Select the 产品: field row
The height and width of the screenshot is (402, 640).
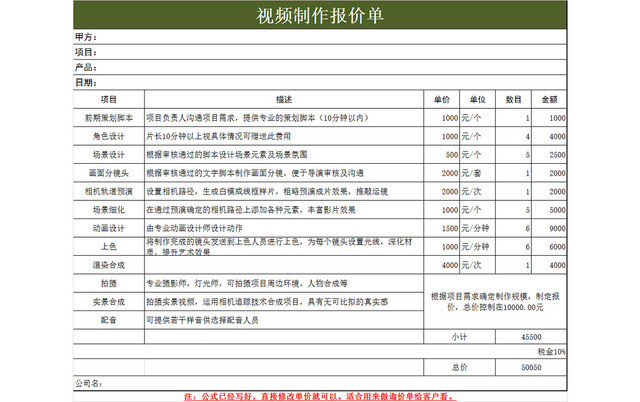coord(320,67)
